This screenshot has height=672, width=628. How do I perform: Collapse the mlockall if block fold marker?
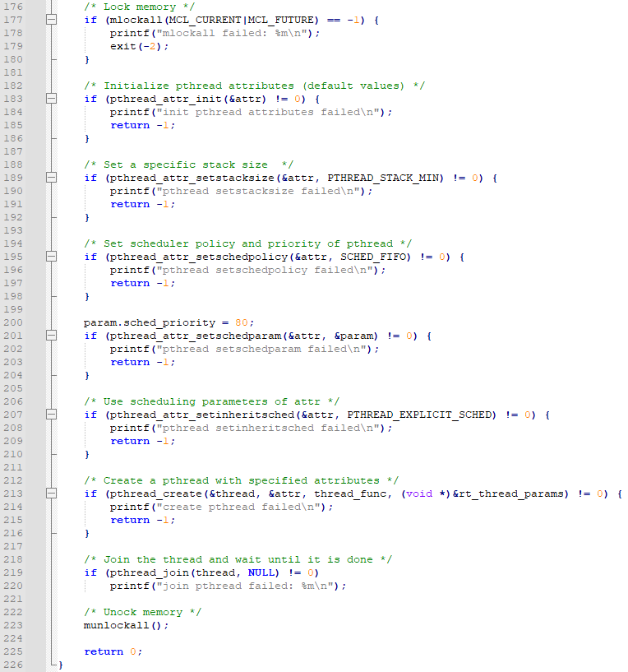tap(51, 20)
